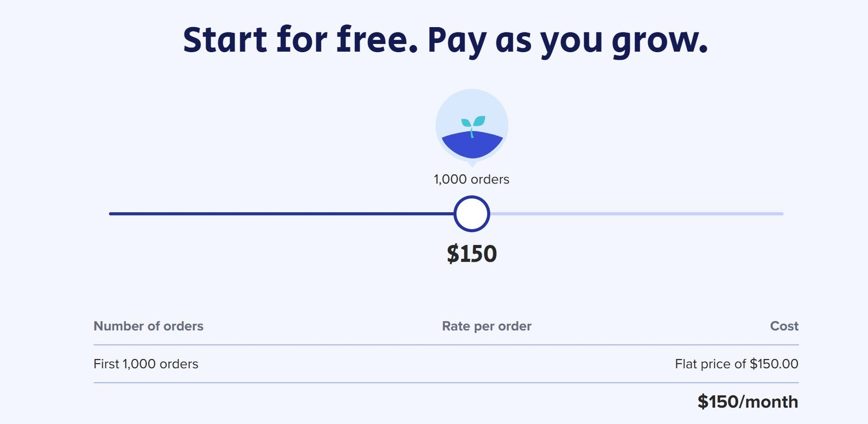
Task: Click the "$150/month" total
Action: (x=748, y=402)
